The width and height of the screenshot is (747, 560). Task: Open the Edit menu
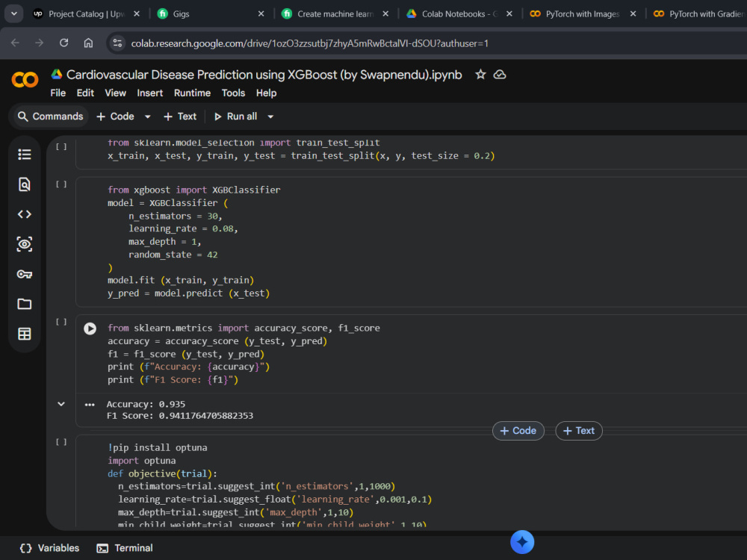[85, 93]
